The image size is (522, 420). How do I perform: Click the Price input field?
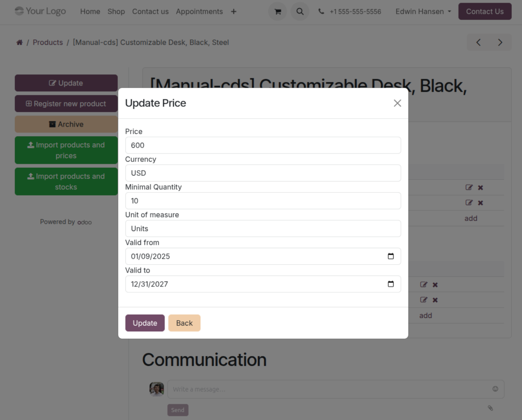click(x=263, y=145)
